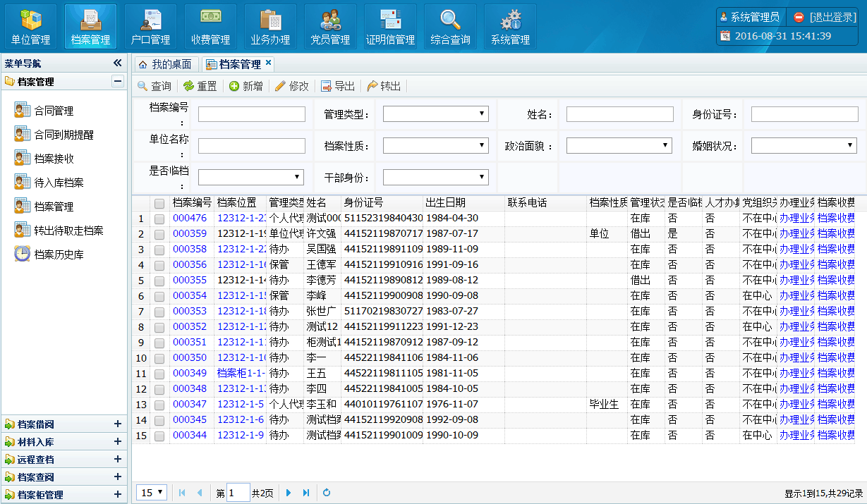Toggle the select-all checkbox in grid header
The image size is (867, 504).
coord(159,203)
